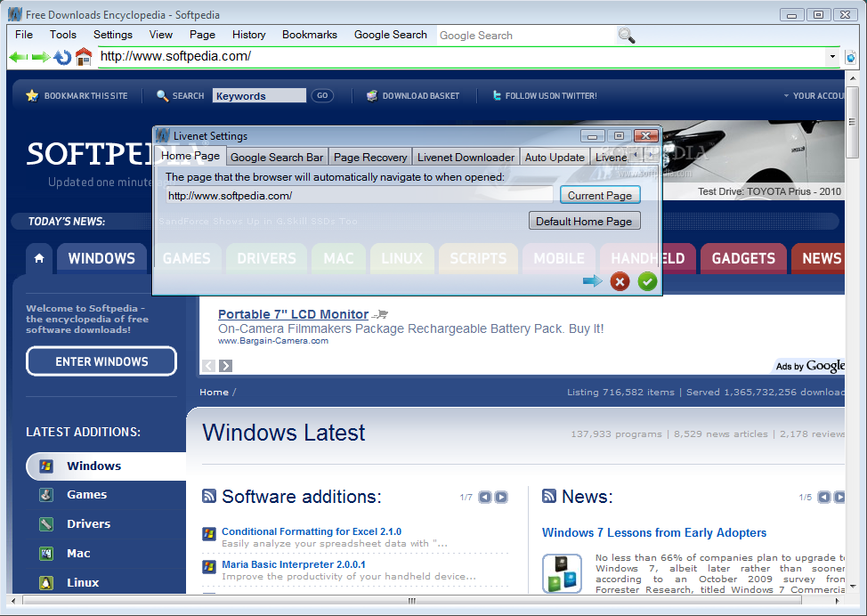This screenshot has width=867, height=616.
Task: Click the Drivers icon in sidebar
Action: (x=46, y=523)
